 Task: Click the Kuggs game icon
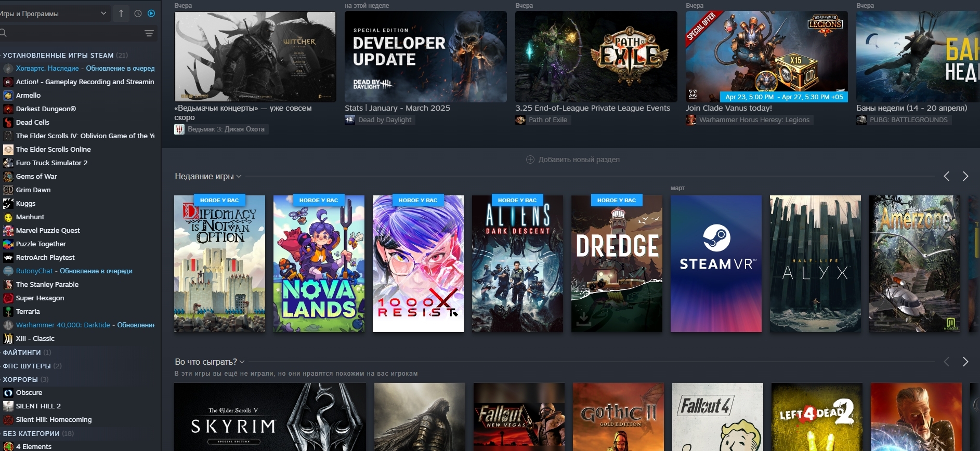pyautogui.click(x=8, y=203)
